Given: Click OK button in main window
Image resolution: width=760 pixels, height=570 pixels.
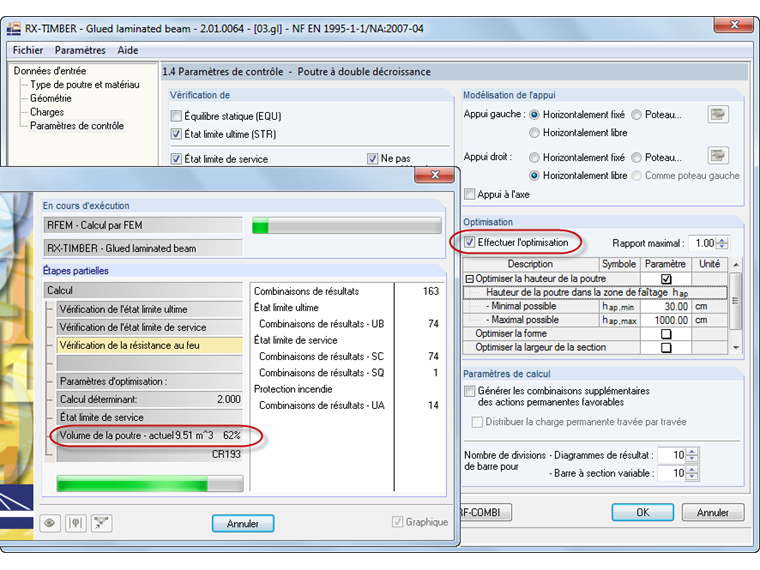Looking at the screenshot, I should point(643,512).
